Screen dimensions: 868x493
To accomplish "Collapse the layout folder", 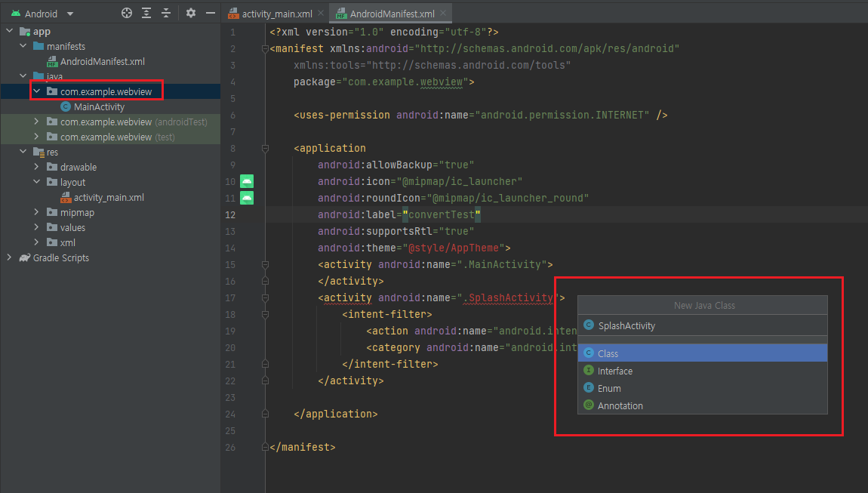I will tap(36, 182).
